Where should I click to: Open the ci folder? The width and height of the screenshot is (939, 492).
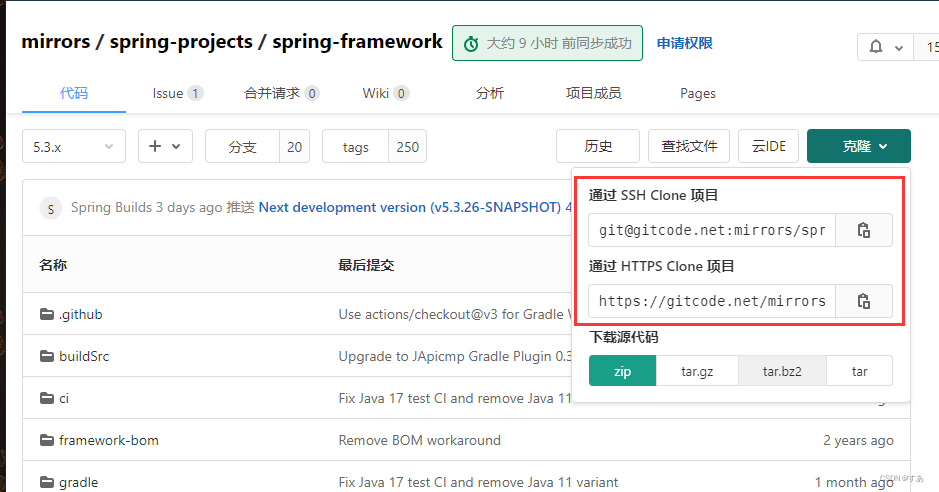64,398
